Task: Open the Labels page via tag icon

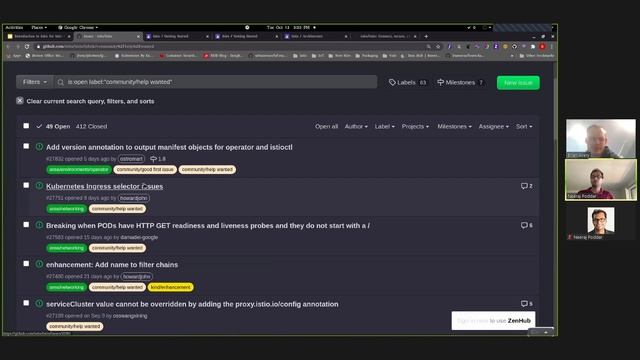Action: coord(407,82)
